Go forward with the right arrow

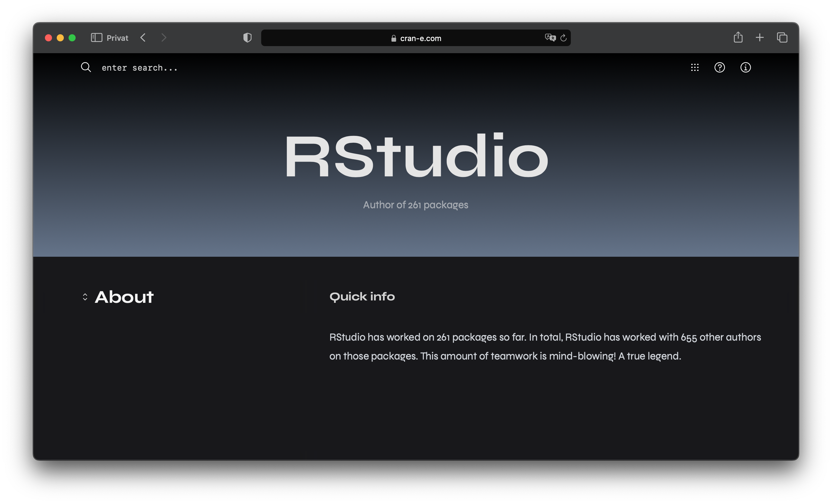coord(164,38)
